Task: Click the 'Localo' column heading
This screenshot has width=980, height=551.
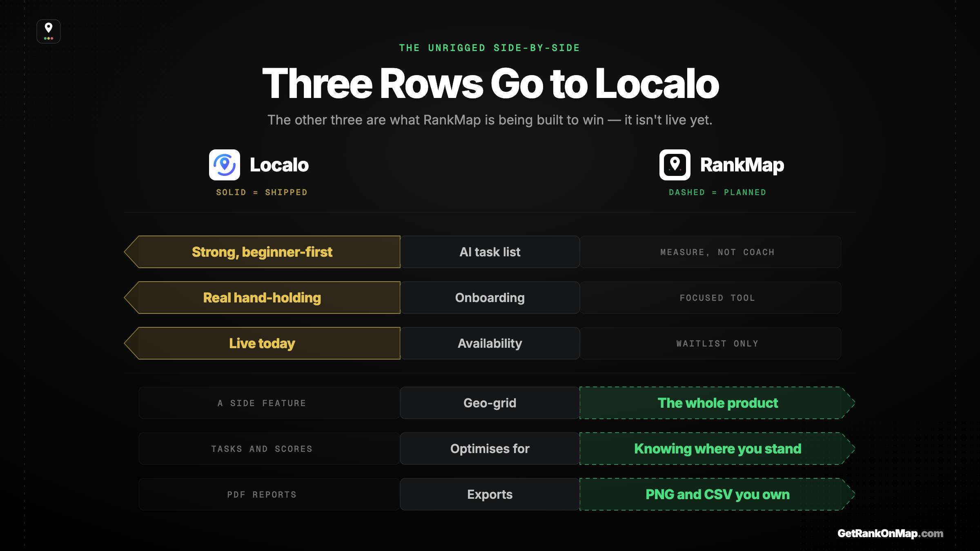Action: pyautogui.click(x=279, y=165)
